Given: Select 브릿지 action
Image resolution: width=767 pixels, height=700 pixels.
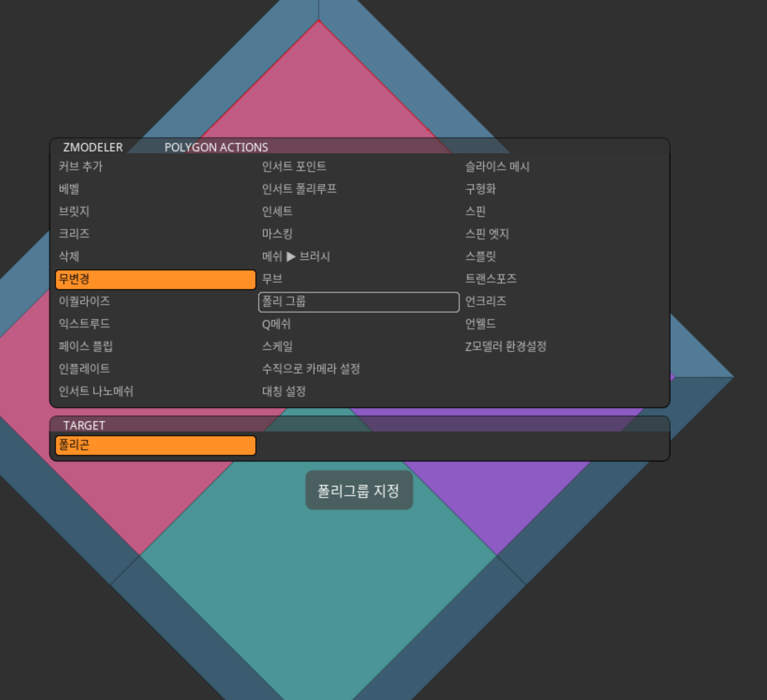Looking at the screenshot, I should [156, 212].
